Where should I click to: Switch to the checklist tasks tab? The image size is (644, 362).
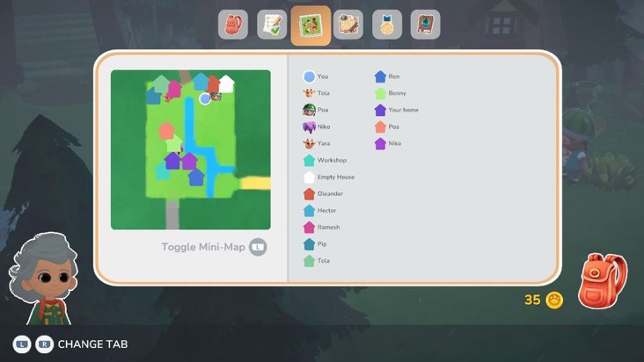272,25
